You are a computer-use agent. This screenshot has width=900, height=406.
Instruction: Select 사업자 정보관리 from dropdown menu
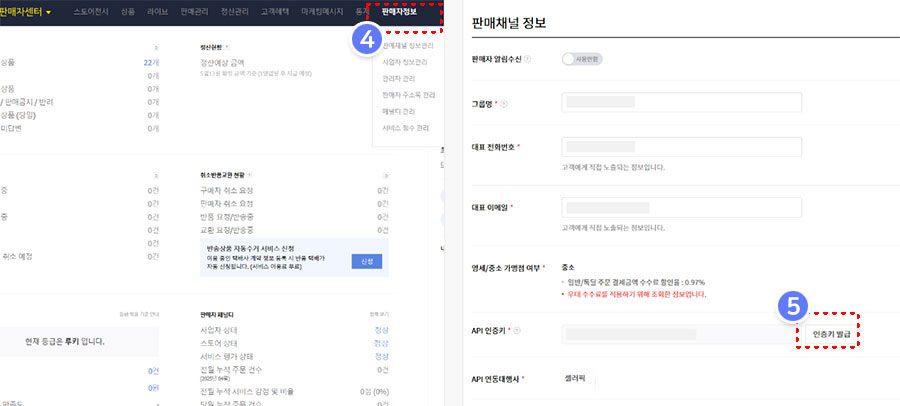pyautogui.click(x=405, y=60)
